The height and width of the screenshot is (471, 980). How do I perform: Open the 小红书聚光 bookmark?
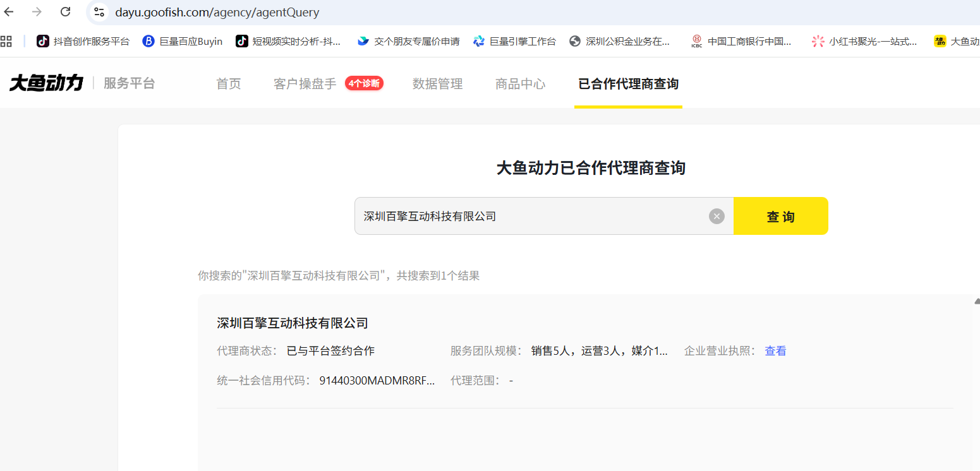pyautogui.click(x=864, y=42)
